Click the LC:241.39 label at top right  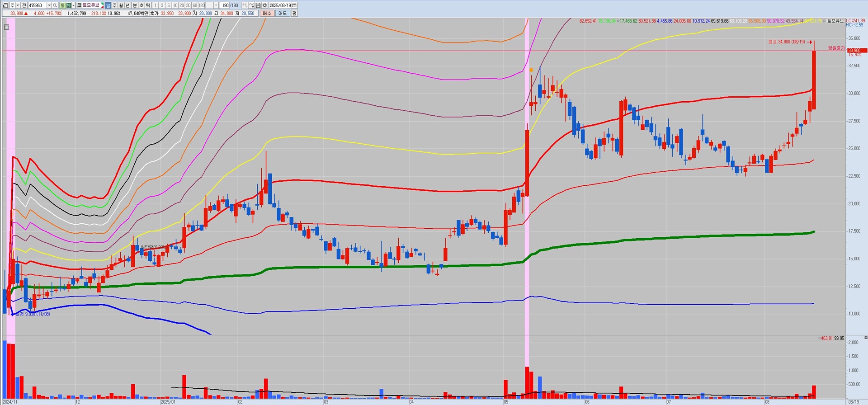[855, 21]
